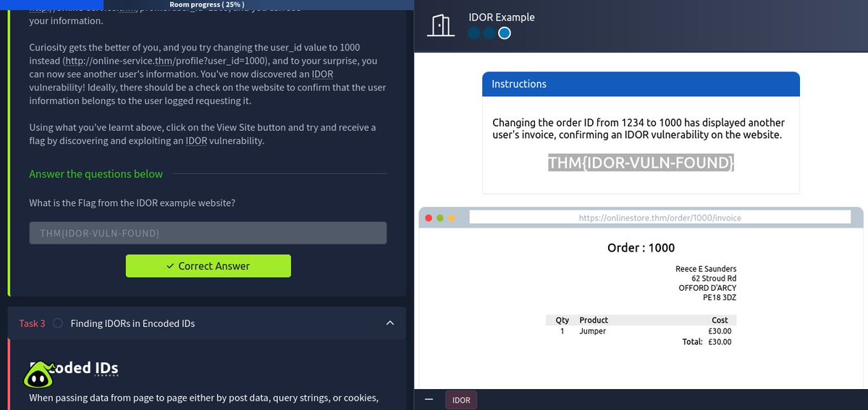Viewport: 868px width, 410px height.
Task: Click the fake browser URL address bar
Action: (660, 218)
